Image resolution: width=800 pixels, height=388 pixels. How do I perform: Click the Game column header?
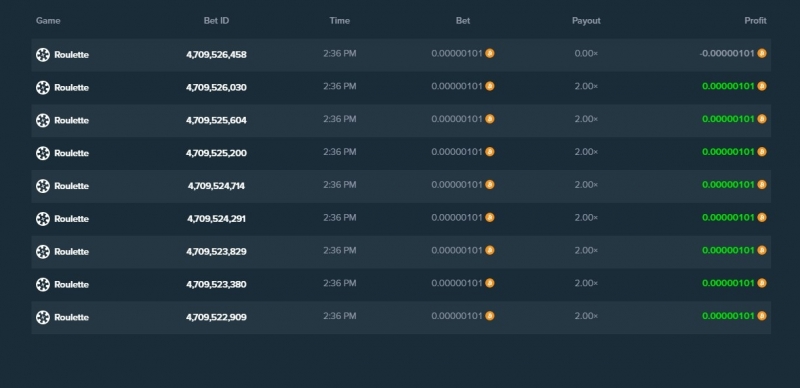point(48,21)
